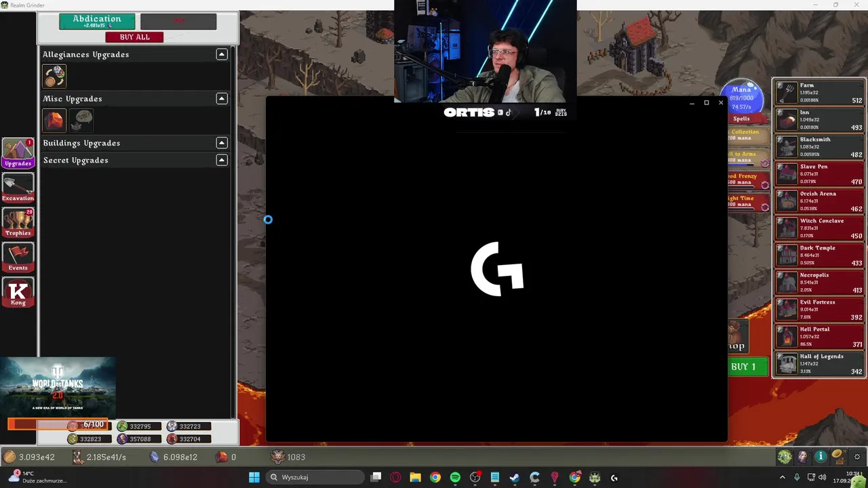
Task: Toggle Night Time autocast
Action: (x=765, y=207)
